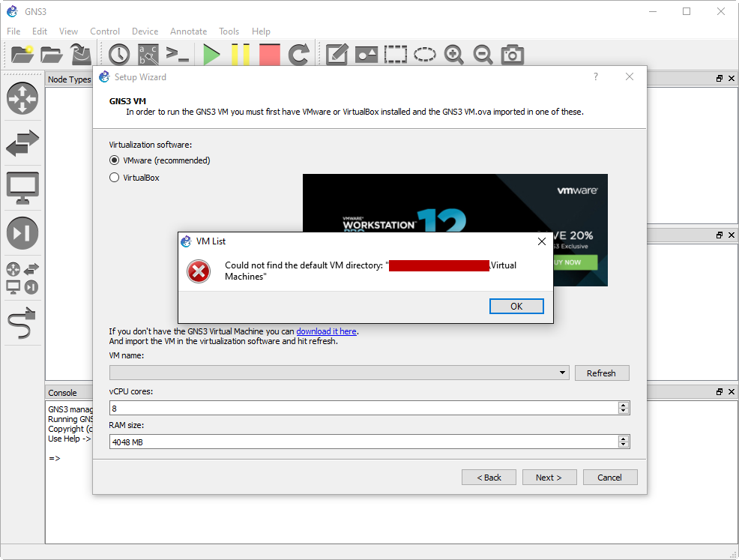Browse security devices in sidebar
Screen dimensions: 739x560
point(22,233)
